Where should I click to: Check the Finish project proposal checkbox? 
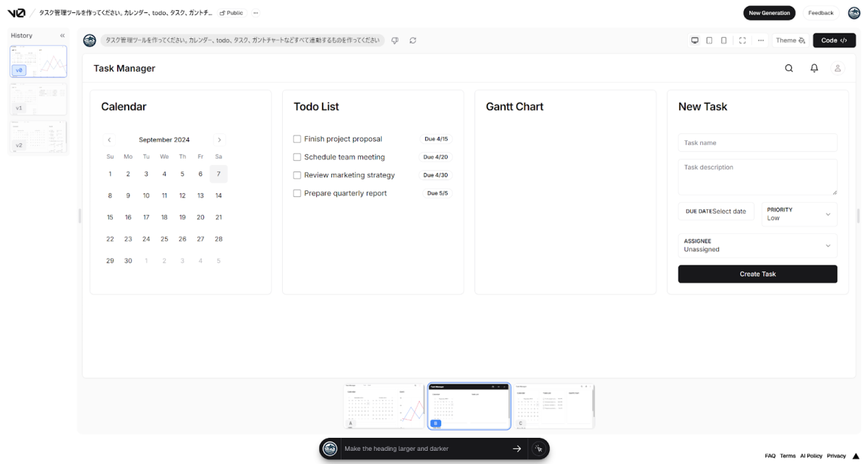[297, 139]
